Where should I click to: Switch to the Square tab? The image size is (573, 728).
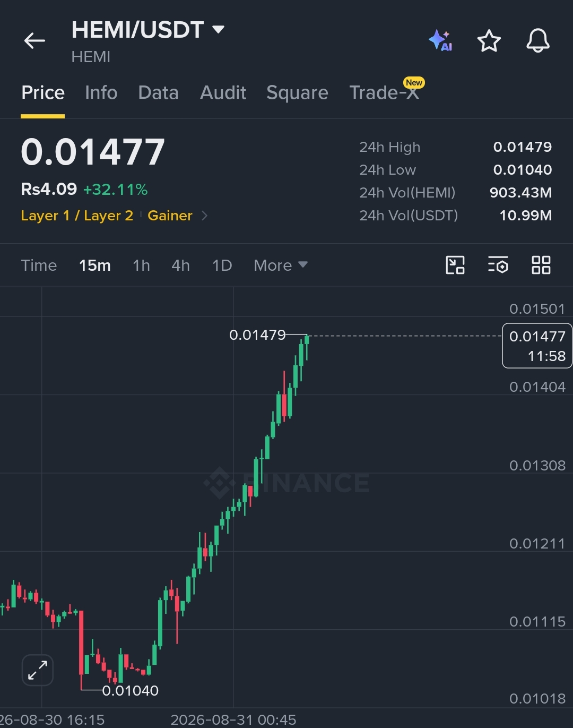tap(297, 92)
